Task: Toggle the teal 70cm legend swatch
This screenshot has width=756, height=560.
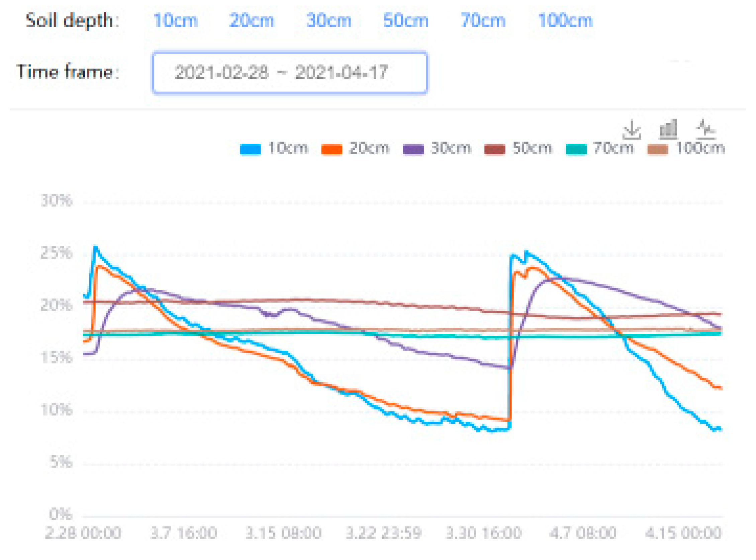Action: click(x=576, y=149)
